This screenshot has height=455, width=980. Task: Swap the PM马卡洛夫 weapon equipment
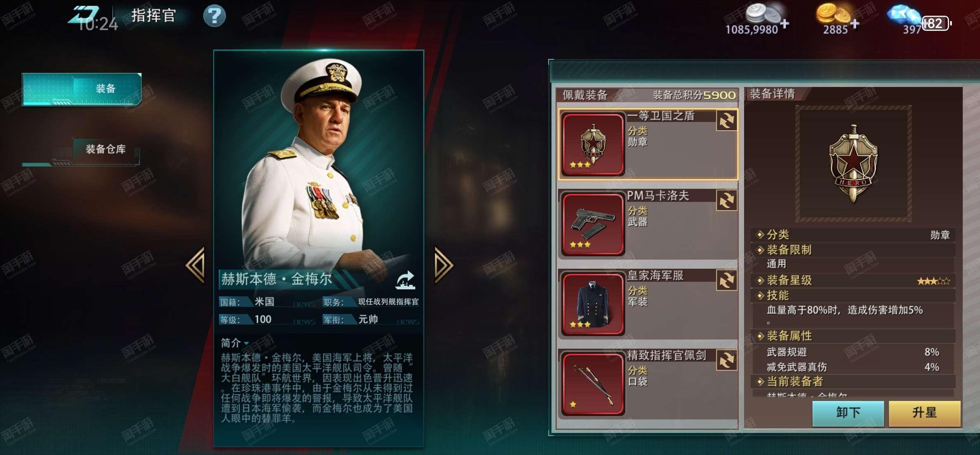726,201
